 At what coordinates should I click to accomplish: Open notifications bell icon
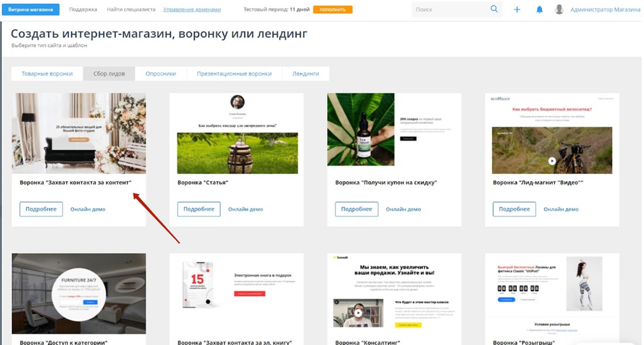coord(539,9)
